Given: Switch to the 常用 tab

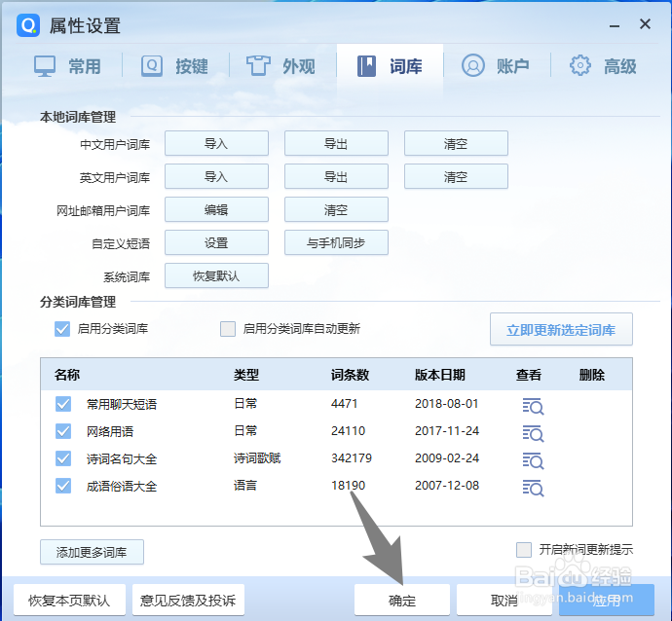Looking at the screenshot, I should tap(68, 66).
